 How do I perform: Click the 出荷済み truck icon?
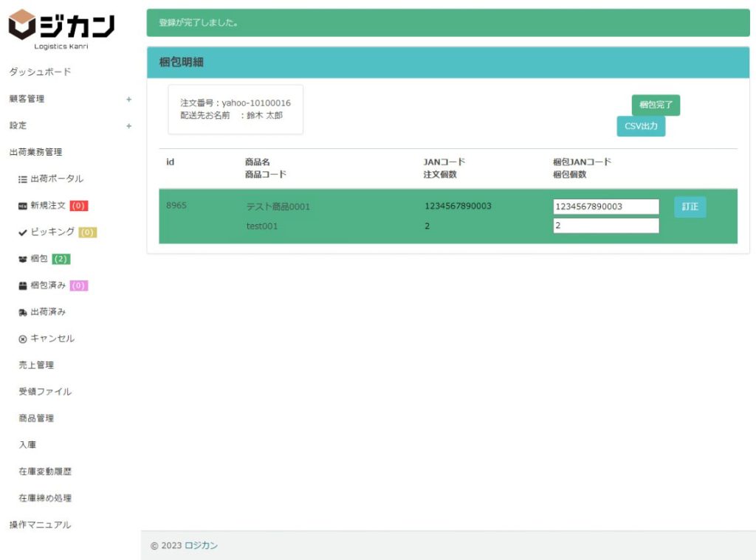click(23, 312)
